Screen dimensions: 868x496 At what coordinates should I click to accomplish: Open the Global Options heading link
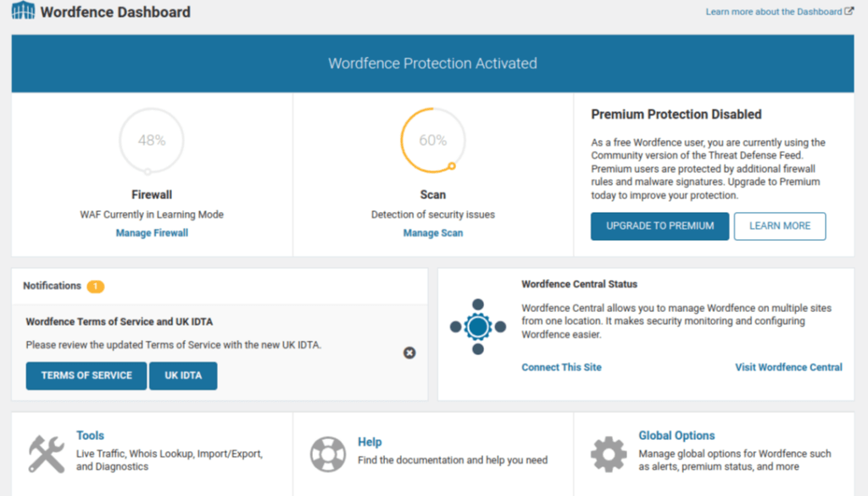676,435
